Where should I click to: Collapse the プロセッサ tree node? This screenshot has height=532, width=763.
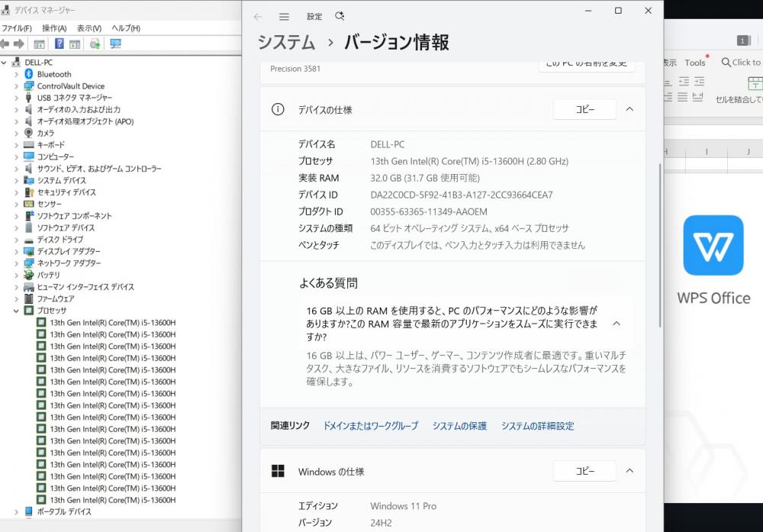[16, 311]
